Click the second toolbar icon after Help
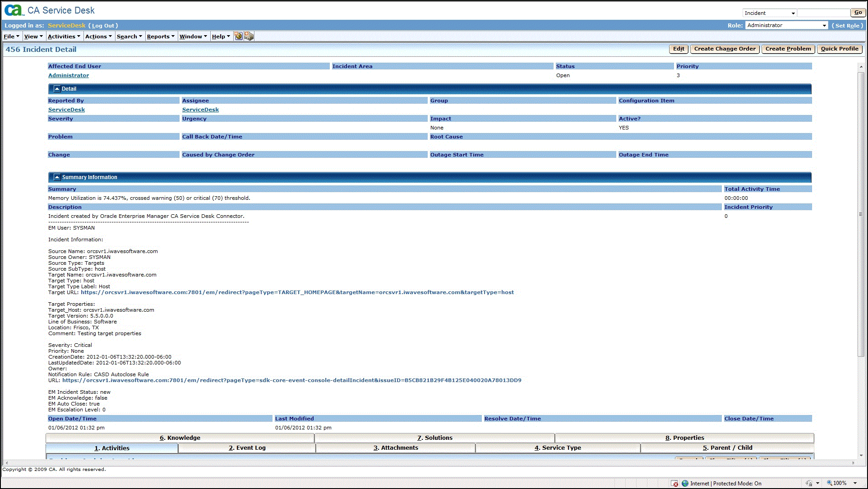The height and width of the screenshot is (489, 868). point(249,36)
